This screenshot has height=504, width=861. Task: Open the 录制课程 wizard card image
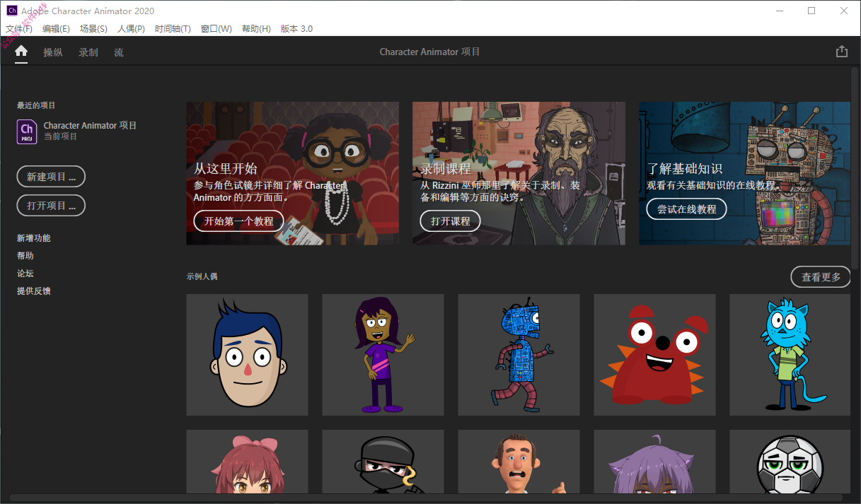coord(519,173)
